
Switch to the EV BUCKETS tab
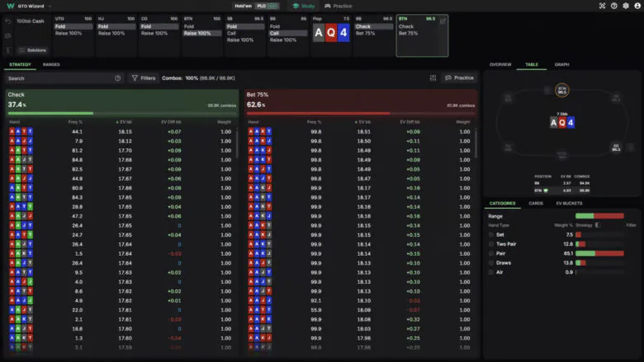pos(569,204)
